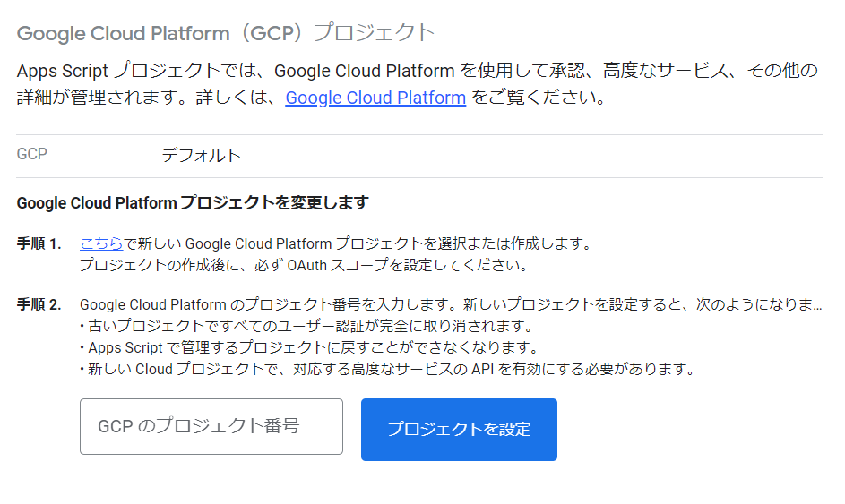Select the Google Cloud Platform（GCP）プロジェクト heading
This screenshot has width=845, height=504.
pyautogui.click(x=225, y=33)
